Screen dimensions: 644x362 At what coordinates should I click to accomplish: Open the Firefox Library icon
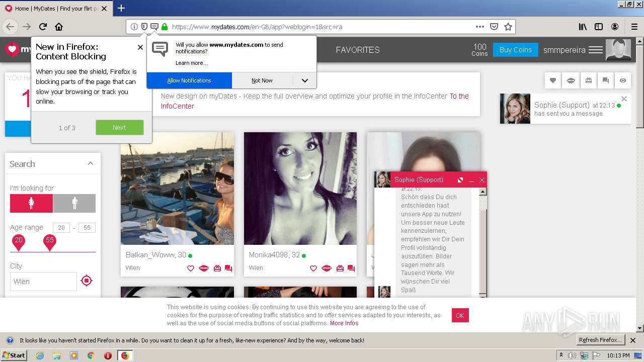click(583, 27)
